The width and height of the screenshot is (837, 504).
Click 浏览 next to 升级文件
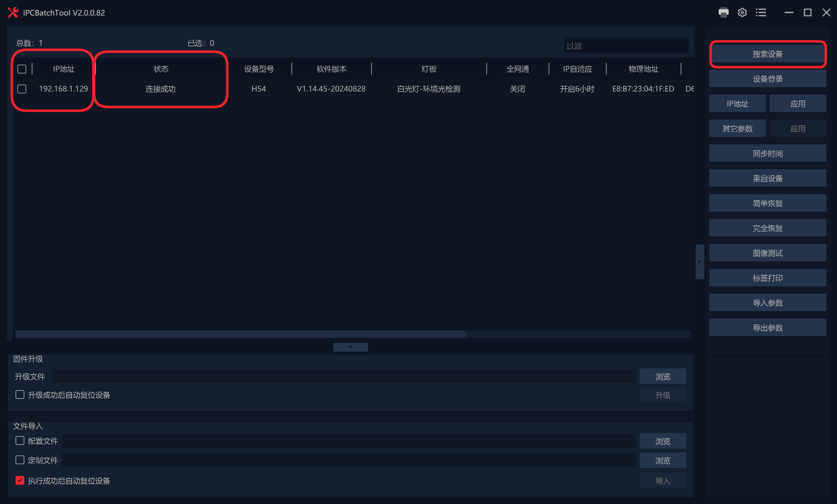click(662, 376)
